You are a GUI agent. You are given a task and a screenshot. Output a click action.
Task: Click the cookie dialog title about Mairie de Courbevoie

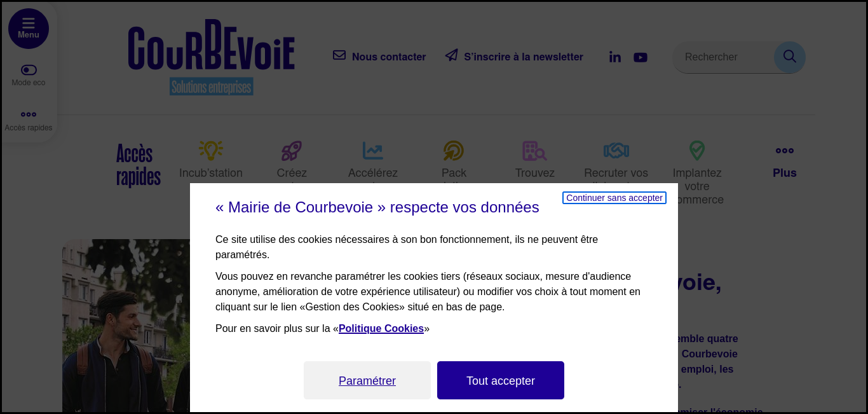pos(377,207)
